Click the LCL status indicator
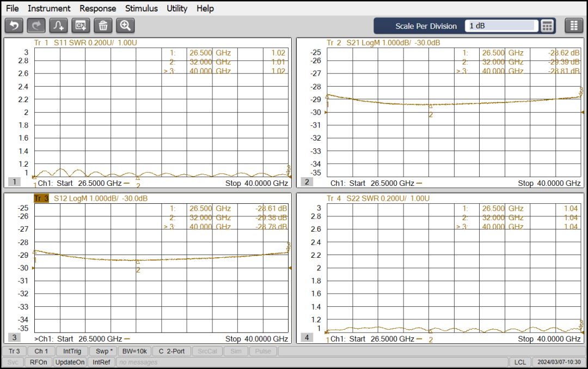Viewport: 588px width, 369px height. pyautogui.click(x=520, y=362)
